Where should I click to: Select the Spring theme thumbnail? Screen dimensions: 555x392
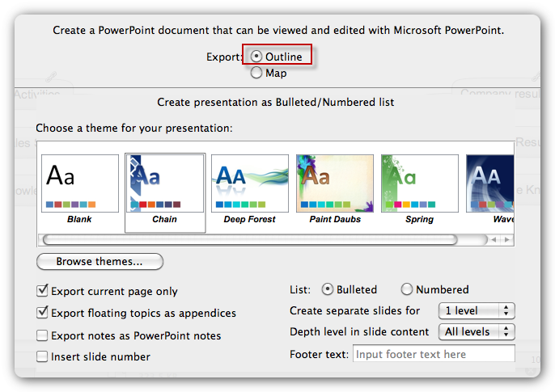(420, 183)
